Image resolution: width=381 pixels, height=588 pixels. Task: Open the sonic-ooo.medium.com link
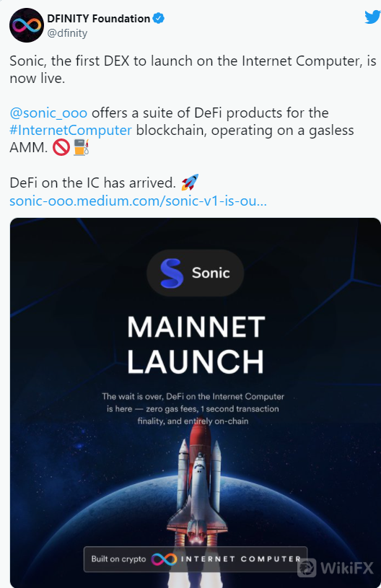pos(138,201)
